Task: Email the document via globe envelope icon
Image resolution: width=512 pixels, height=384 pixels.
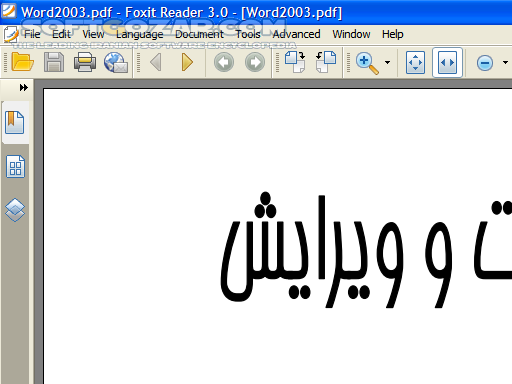Action: pyautogui.click(x=116, y=62)
